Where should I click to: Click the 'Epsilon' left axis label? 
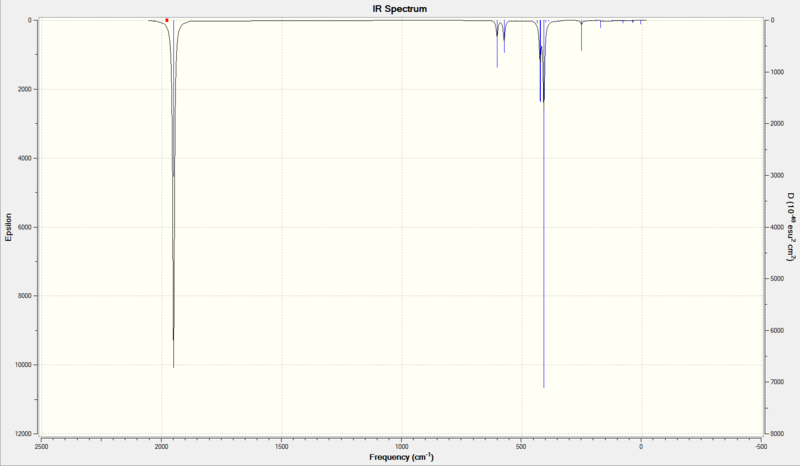8,227
